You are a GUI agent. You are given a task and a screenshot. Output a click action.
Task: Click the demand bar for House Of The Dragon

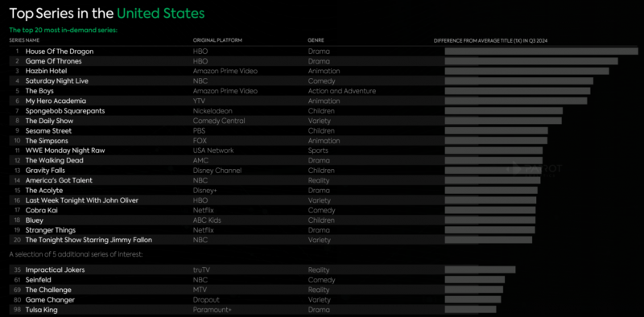click(x=541, y=51)
